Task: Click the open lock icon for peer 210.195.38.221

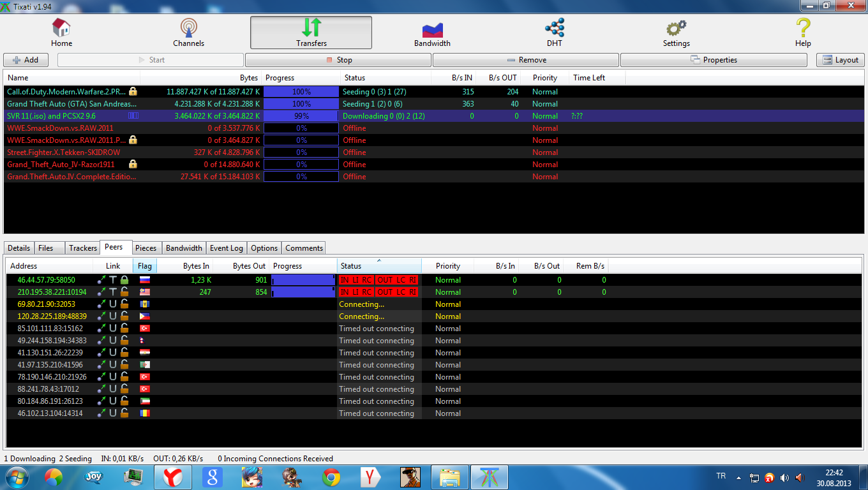Action: click(124, 292)
